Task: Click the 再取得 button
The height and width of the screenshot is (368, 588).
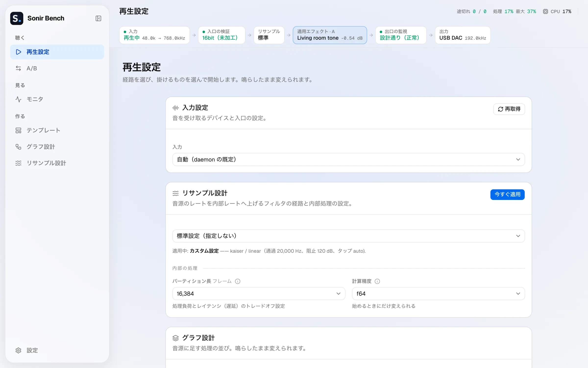Action: (509, 109)
